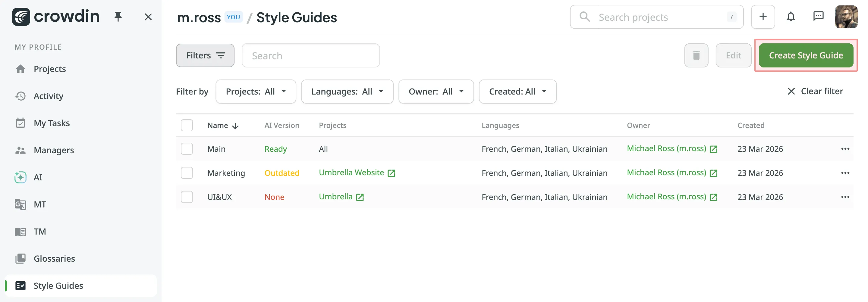Check the checkbox next to Main
Screen dimensions: 868x302
pos(187,148)
